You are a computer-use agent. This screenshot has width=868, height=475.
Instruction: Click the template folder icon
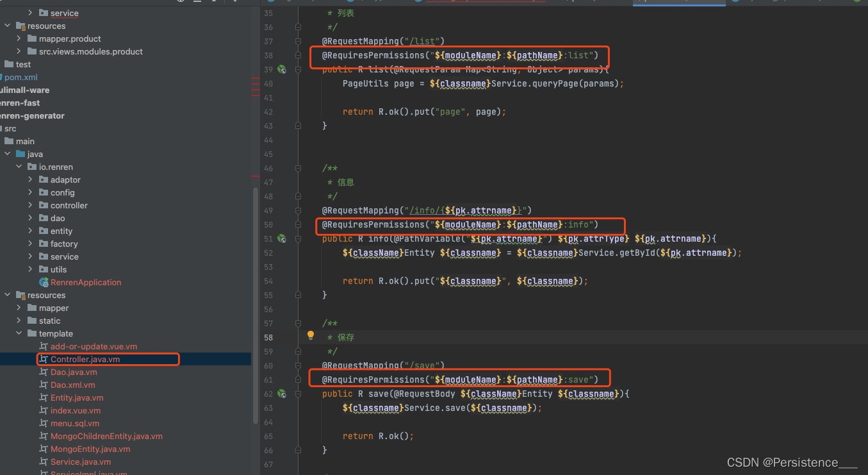[x=32, y=333]
